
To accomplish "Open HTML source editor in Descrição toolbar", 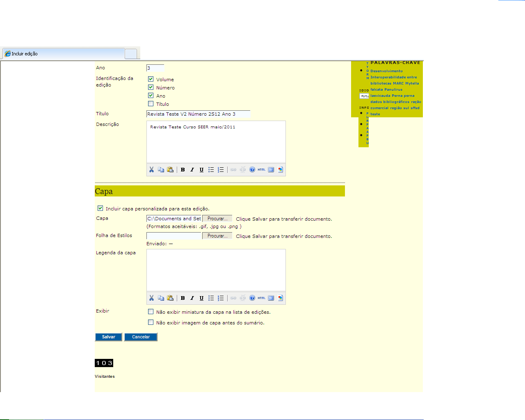I will point(261,170).
